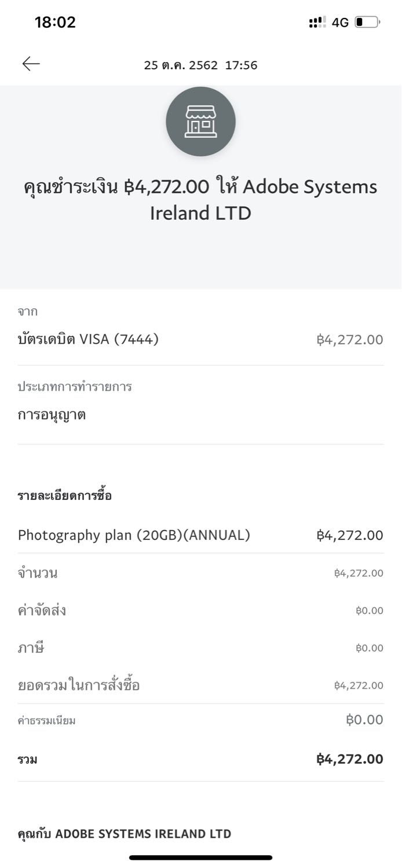Tap the battery status icon

(x=367, y=23)
